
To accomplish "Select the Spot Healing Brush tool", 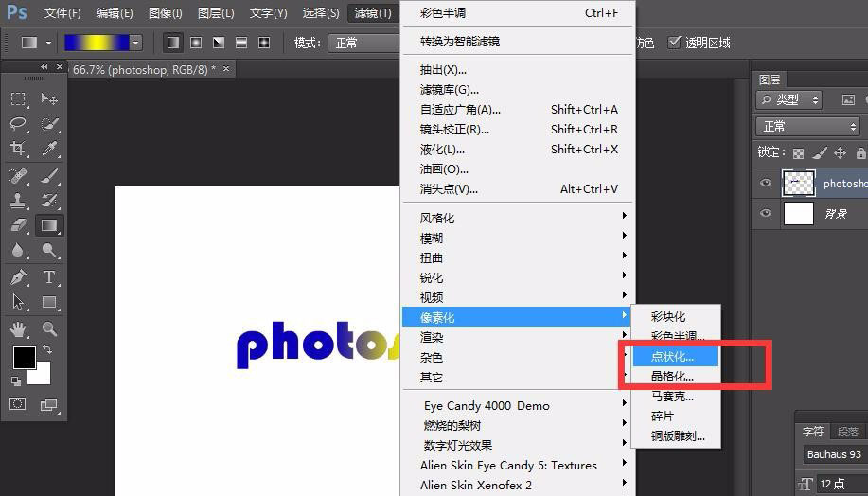I will pyautogui.click(x=18, y=176).
